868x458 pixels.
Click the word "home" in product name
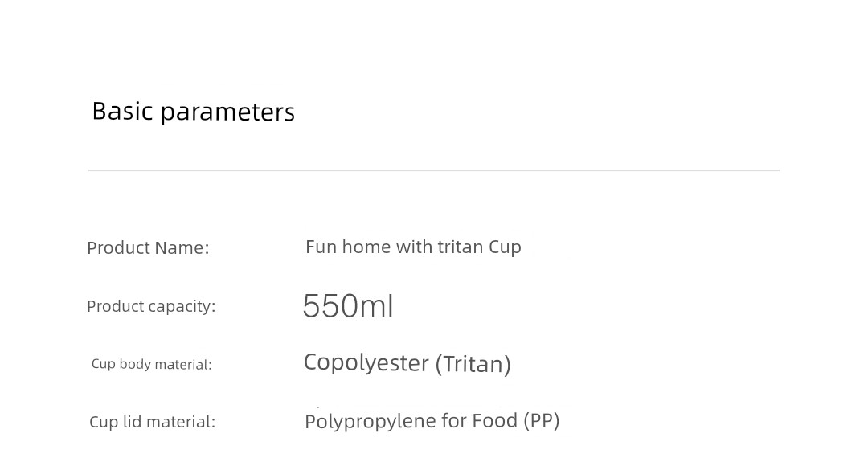coord(366,246)
